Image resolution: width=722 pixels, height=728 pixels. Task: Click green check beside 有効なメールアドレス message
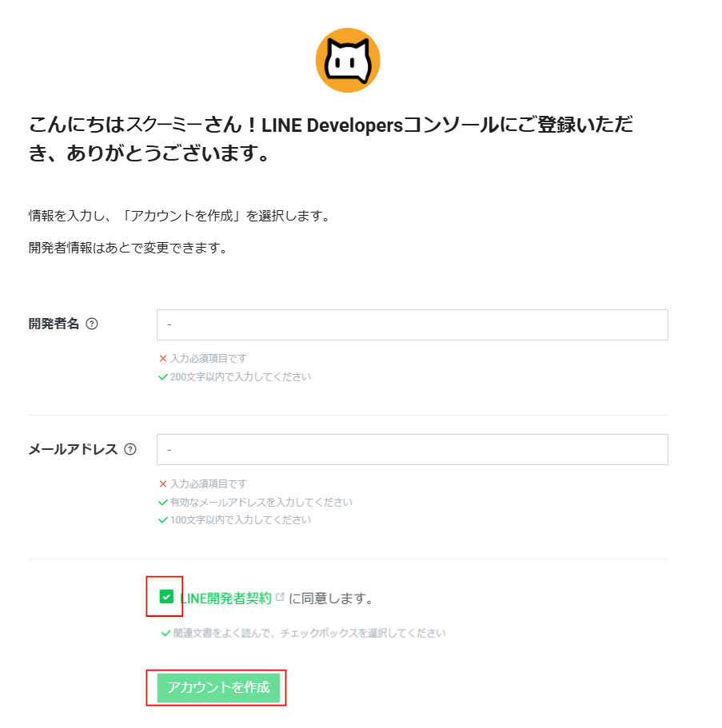(x=162, y=502)
